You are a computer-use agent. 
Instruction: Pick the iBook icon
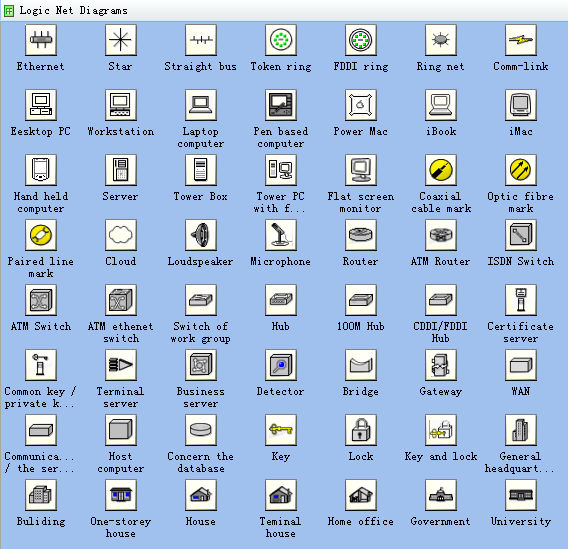tap(441, 105)
